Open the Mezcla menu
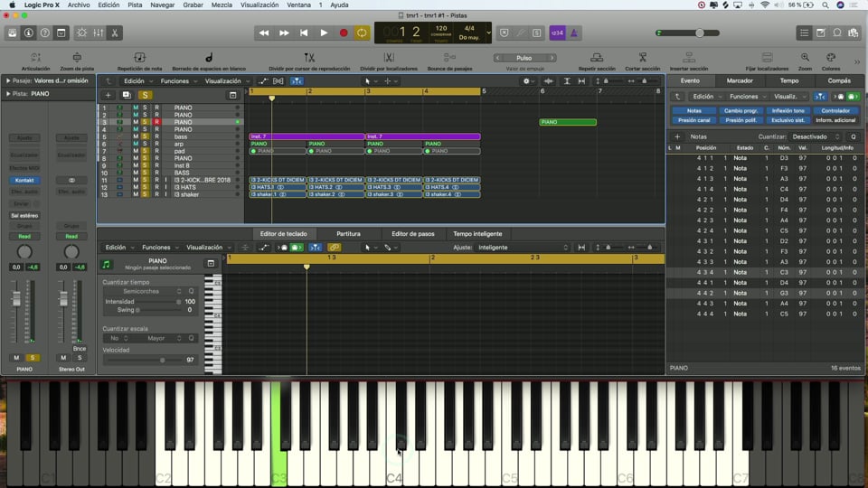The image size is (868, 488). click(x=222, y=5)
